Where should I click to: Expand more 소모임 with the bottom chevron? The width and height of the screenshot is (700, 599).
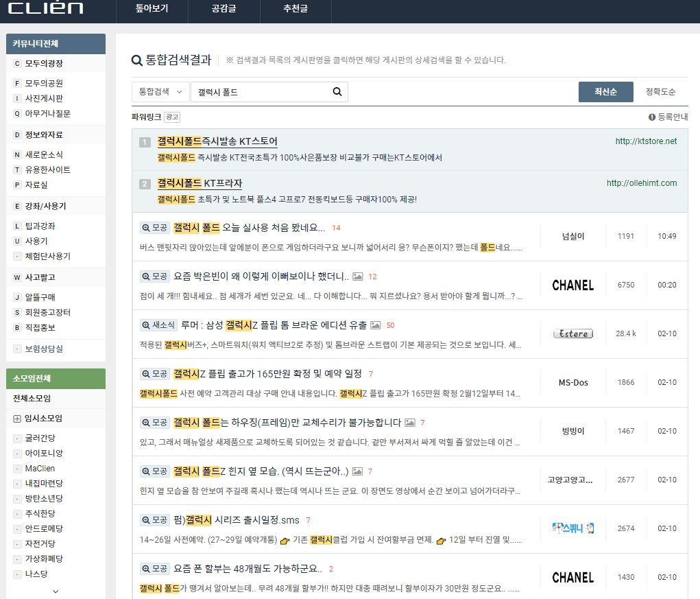[56, 591]
